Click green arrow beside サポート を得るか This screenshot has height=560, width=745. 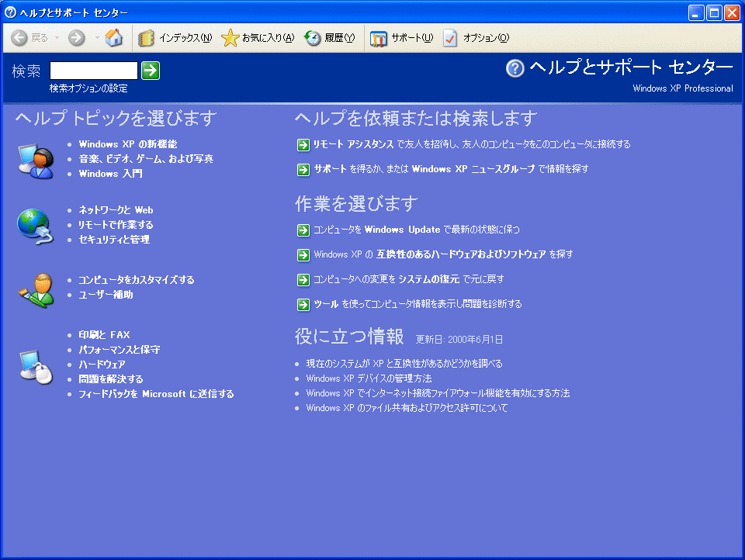click(x=303, y=170)
